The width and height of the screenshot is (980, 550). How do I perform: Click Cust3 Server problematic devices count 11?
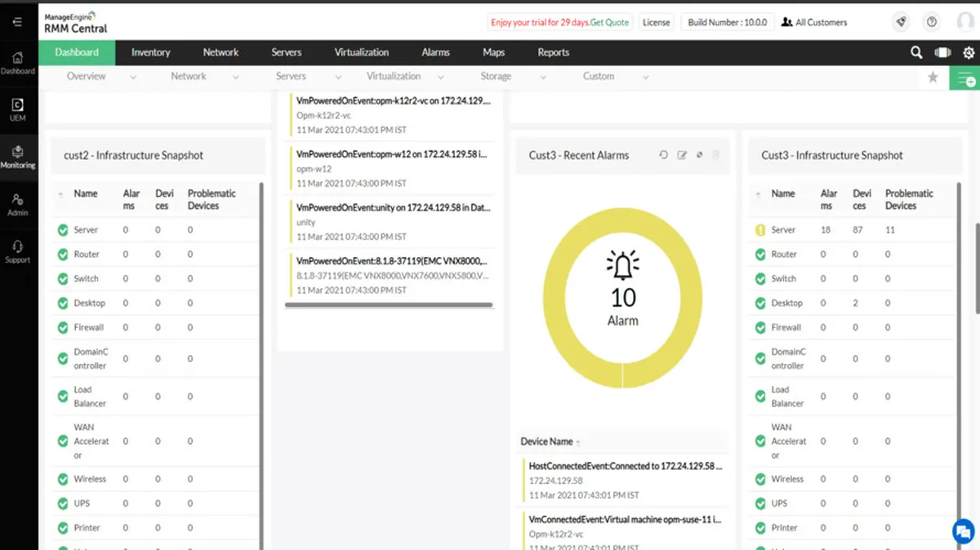pos(890,230)
